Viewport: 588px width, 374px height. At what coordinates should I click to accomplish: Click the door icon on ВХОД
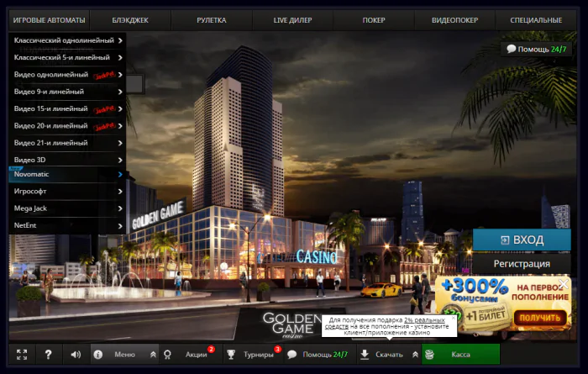[505, 240]
